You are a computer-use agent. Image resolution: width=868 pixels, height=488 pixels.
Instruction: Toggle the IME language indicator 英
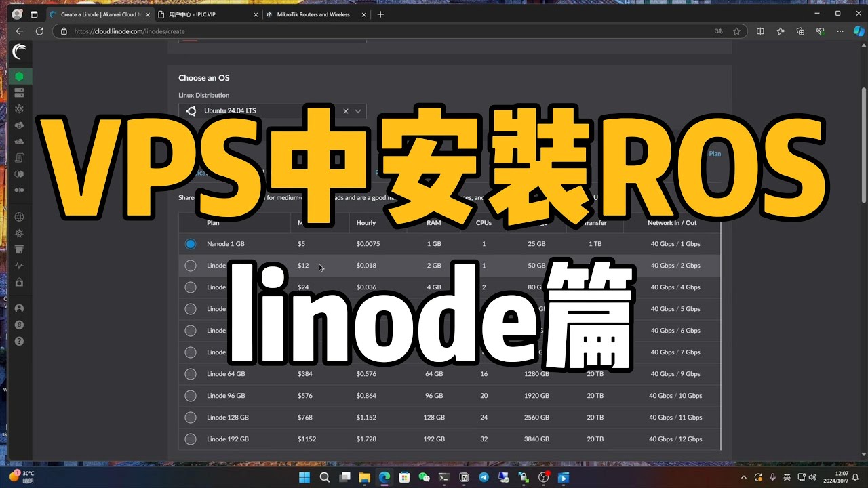click(x=787, y=477)
